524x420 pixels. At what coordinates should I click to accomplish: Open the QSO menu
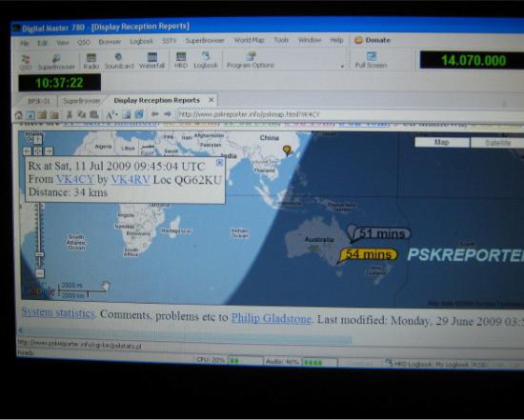pyautogui.click(x=84, y=43)
